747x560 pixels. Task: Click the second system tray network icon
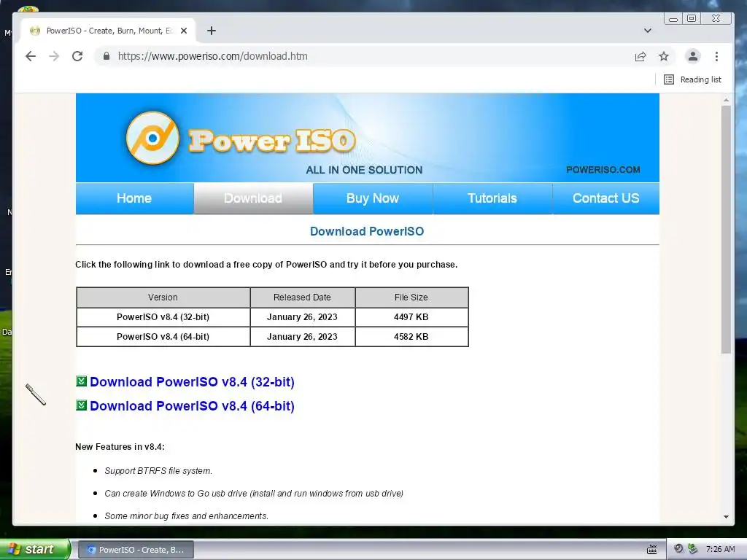pos(693,549)
